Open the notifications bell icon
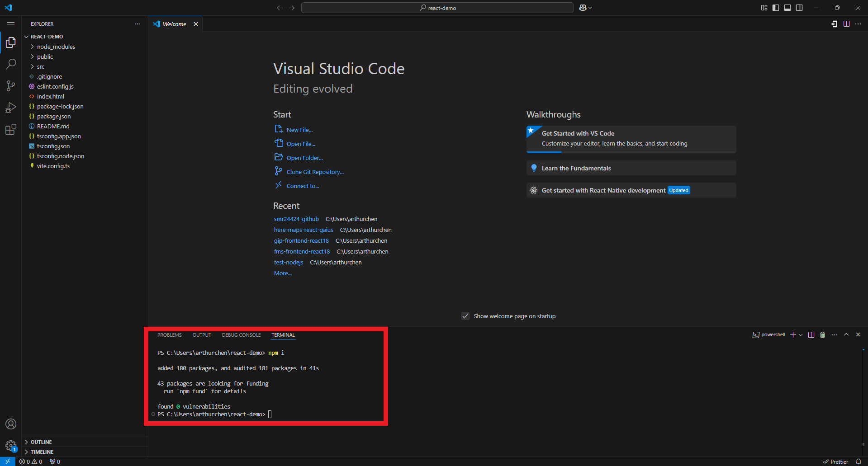The width and height of the screenshot is (868, 466). (x=859, y=461)
